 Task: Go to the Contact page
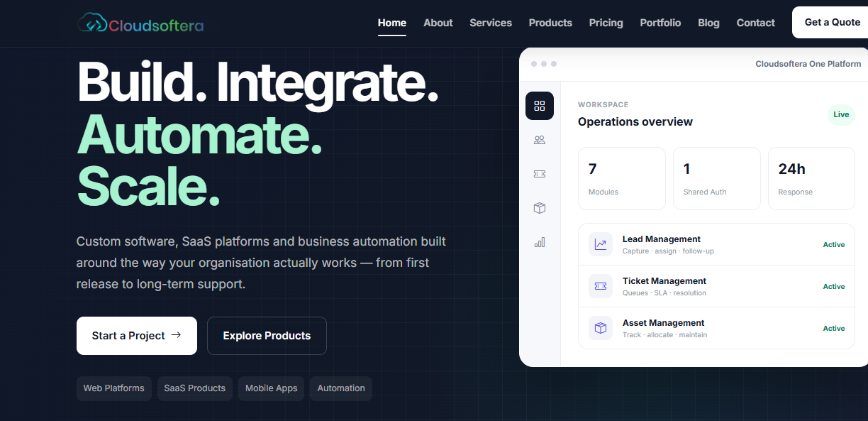tap(756, 23)
